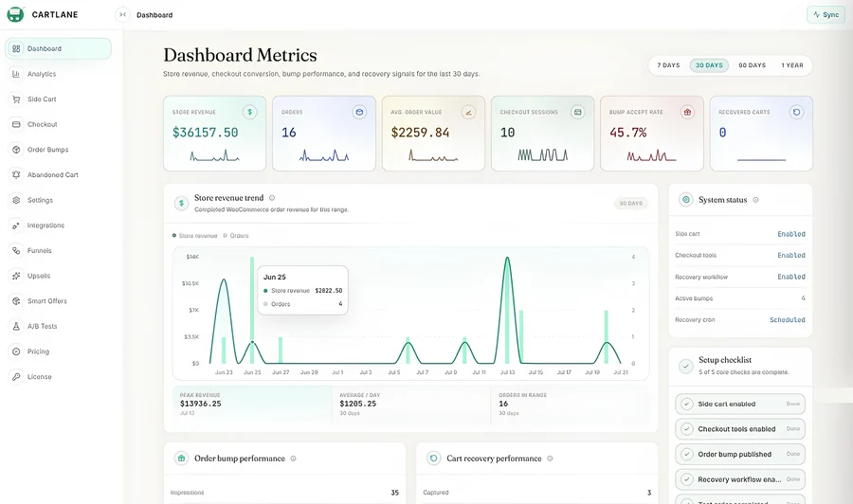Collapse the sidebar with the toggle arrows
The height and width of the screenshot is (504, 853).
click(x=122, y=14)
